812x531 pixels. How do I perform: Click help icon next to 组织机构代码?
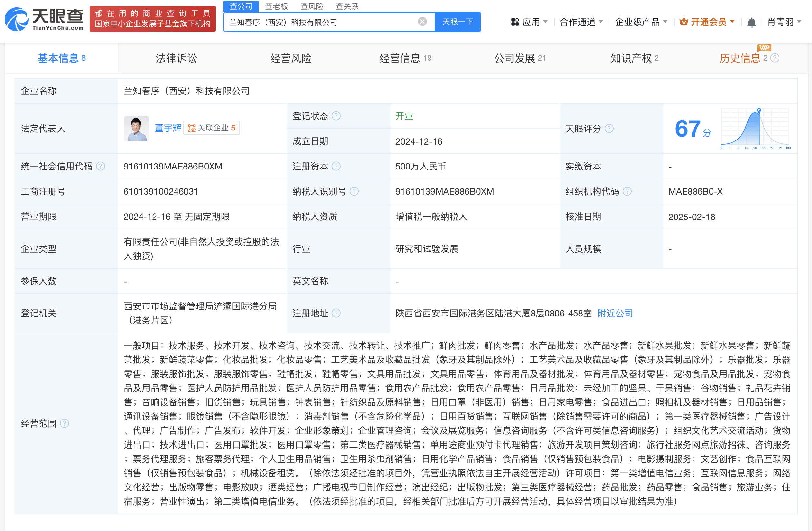[627, 192]
